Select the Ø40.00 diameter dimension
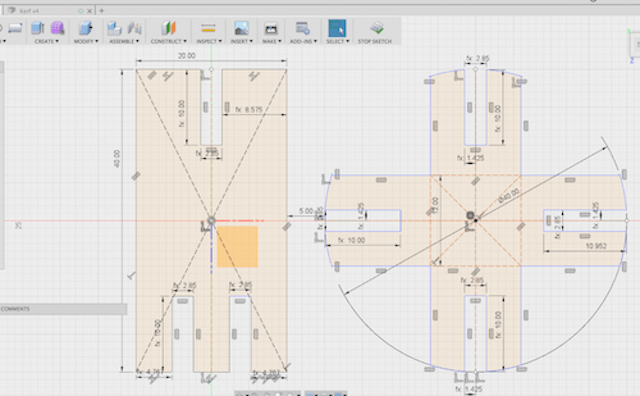This screenshot has width=640, height=396. coord(509,196)
